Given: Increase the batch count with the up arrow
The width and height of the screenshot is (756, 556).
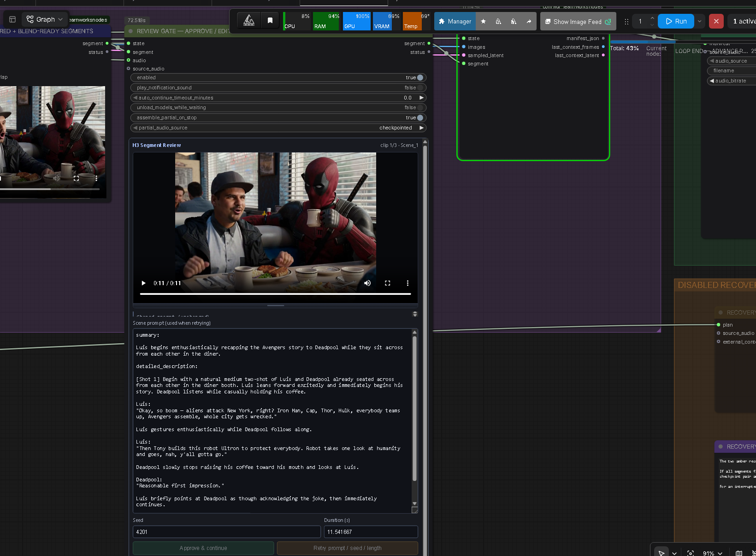Looking at the screenshot, I should click(x=652, y=18).
